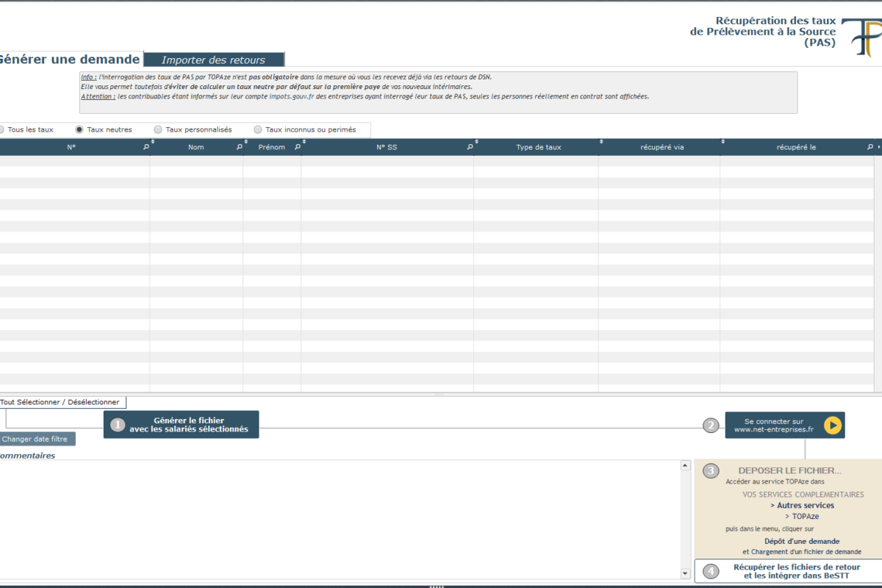The height and width of the screenshot is (588, 882).
Task: Switch to the 'Importer des retours' tab
Action: (213, 60)
